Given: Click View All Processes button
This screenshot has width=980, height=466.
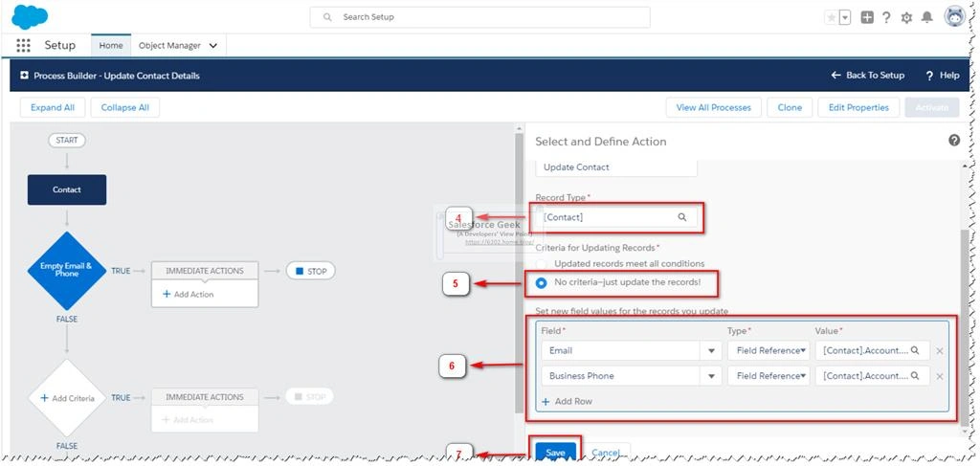Looking at the screenshot, I should click(714, 107).
